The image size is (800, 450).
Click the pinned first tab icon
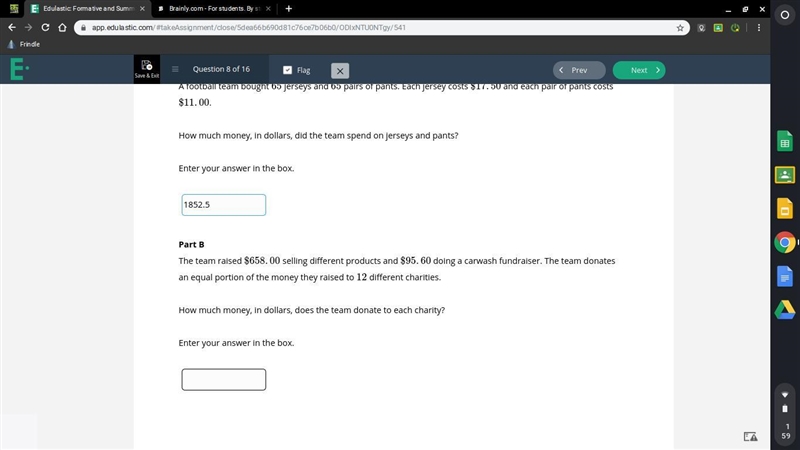pos(14,9)
